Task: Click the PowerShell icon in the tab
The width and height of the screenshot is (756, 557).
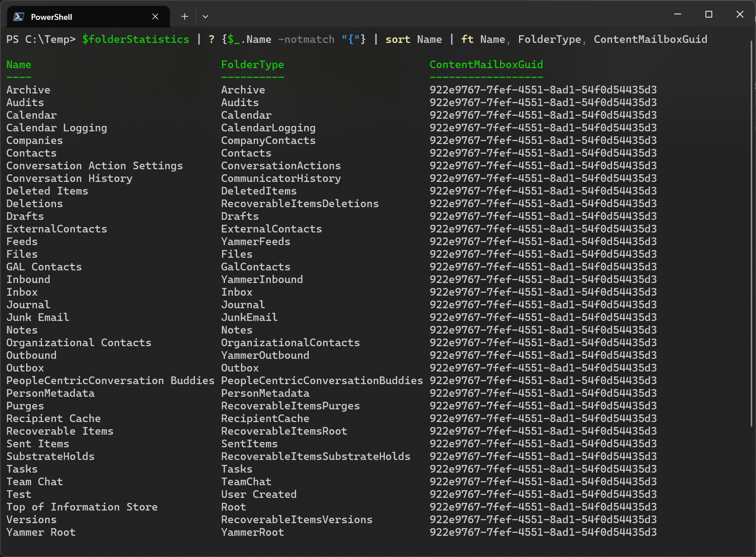Action: point(19,17)
